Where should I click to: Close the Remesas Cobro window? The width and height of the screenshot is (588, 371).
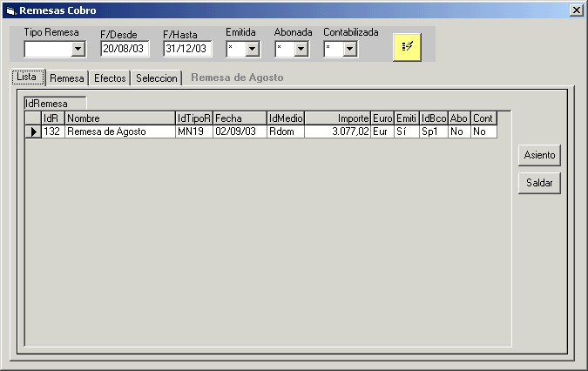pyautogui.click(x=576, y=10)
